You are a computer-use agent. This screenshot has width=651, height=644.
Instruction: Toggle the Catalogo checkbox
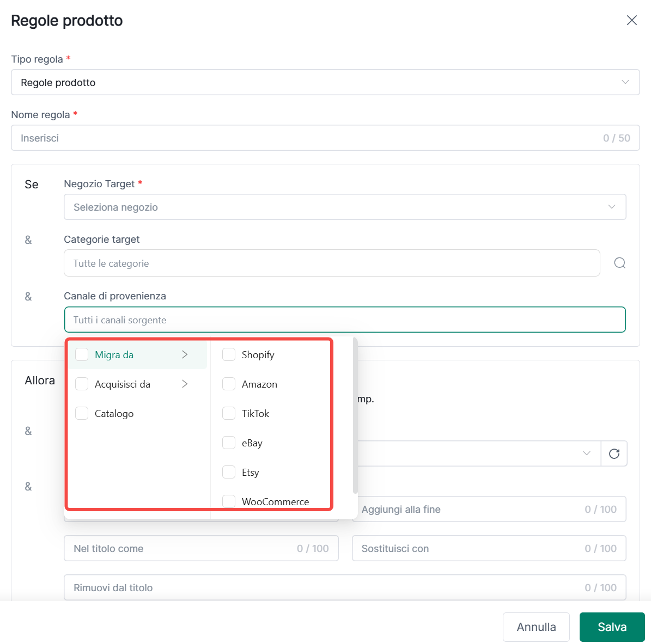(x=82, y=413)
